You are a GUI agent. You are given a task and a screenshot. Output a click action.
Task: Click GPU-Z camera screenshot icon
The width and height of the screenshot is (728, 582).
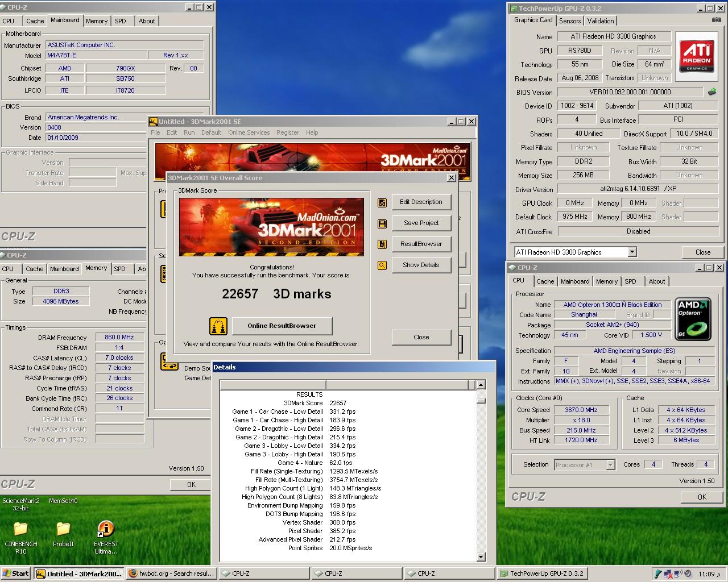(x=716, y=20)
